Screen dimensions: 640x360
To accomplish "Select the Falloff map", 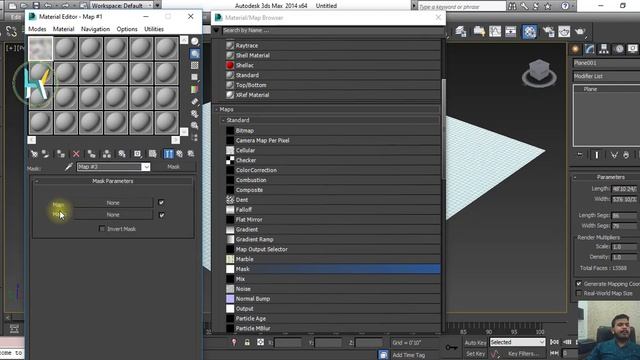I will click(x=333, y=210).
